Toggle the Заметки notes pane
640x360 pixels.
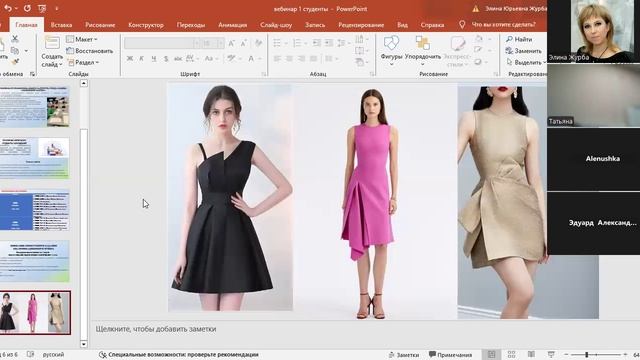pos(403,355)
